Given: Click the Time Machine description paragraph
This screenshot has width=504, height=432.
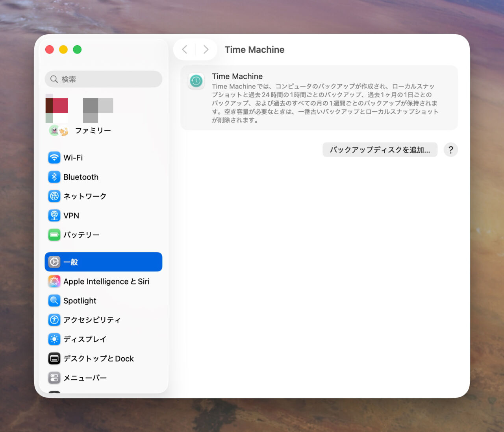Looking at the screenshot, I should [x=325, y=103].
